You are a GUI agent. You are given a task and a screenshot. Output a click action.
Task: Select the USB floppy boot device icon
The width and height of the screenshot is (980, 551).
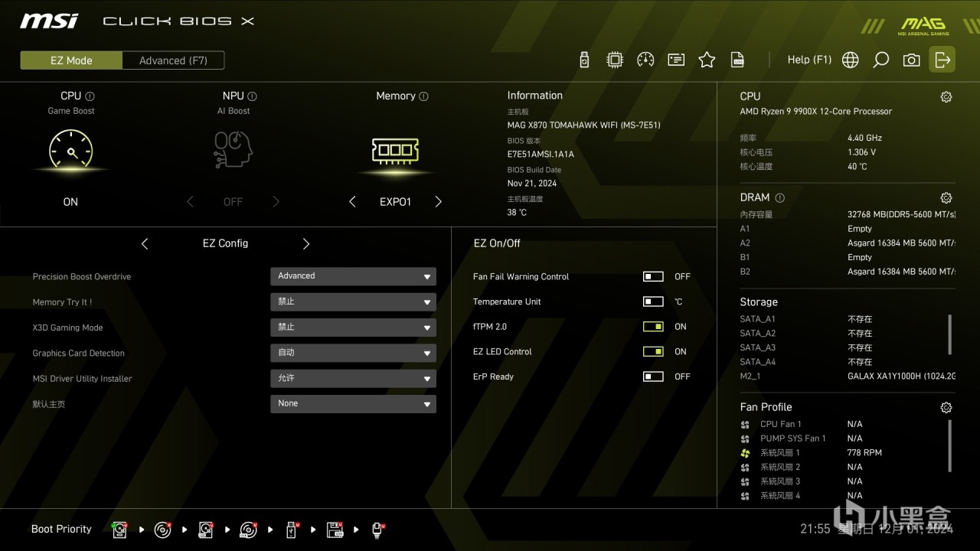(x=335, y=529)
